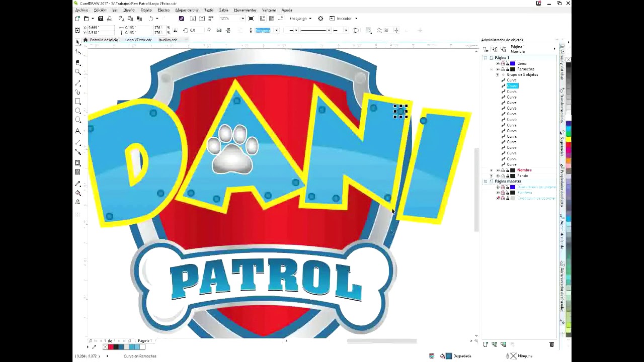Select the Ellipse tool
644x362 pixels.
pos(78,111)
